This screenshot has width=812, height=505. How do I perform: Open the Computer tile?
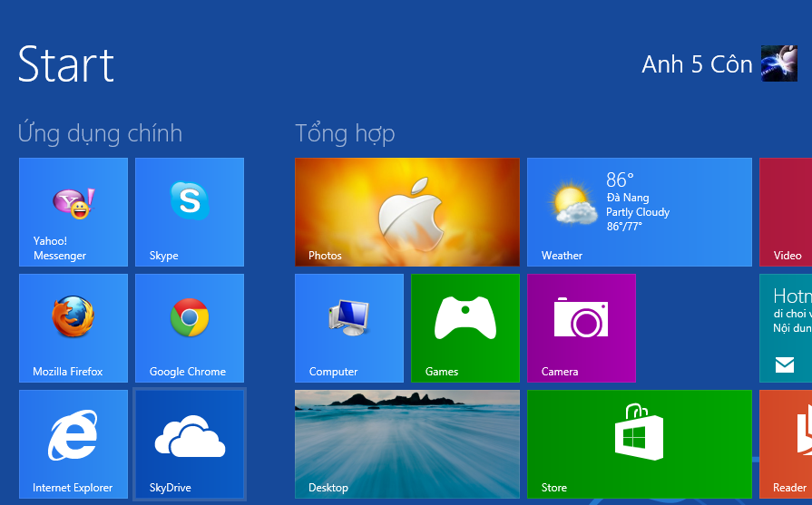coord(349,328)
